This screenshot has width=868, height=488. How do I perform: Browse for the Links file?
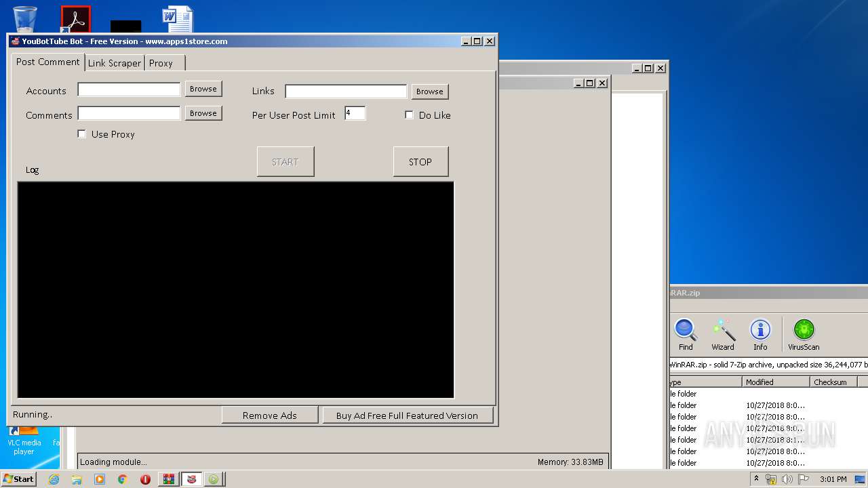[x=430, y=91]
